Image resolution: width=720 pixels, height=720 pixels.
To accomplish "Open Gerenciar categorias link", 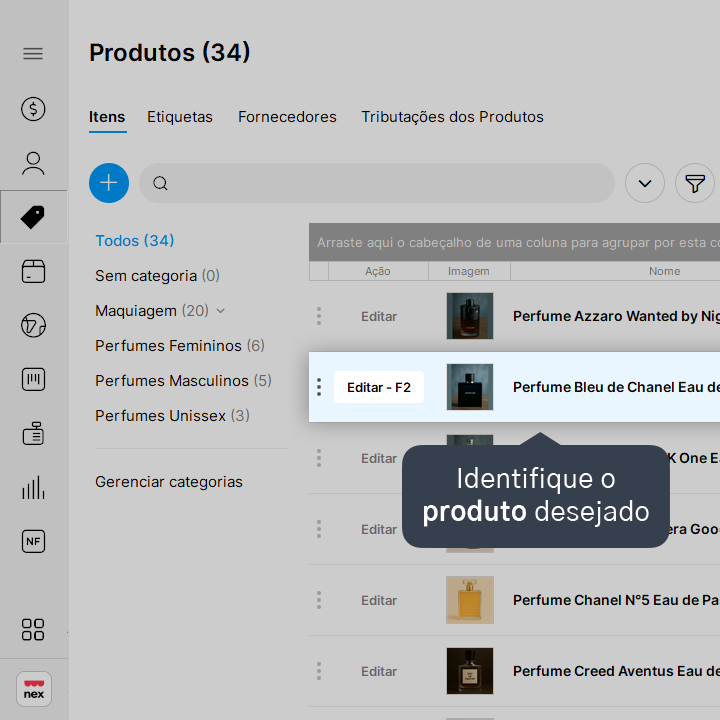I will tap(169, 482).
